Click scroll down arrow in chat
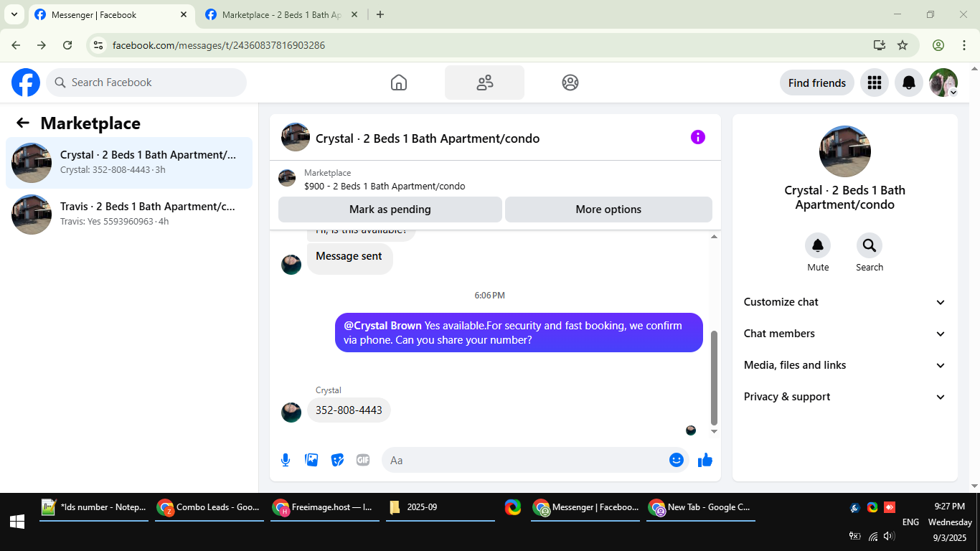980x551 pixels. point(714,431)
